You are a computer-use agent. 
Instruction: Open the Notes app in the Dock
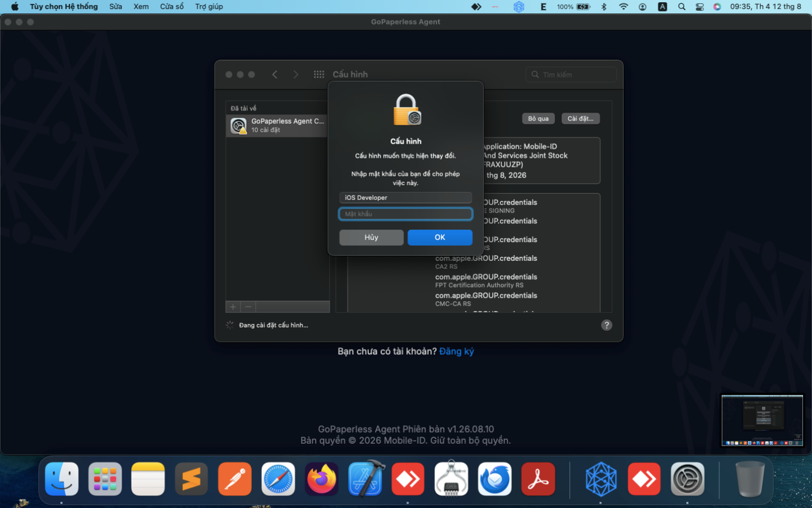click(148, 478)
